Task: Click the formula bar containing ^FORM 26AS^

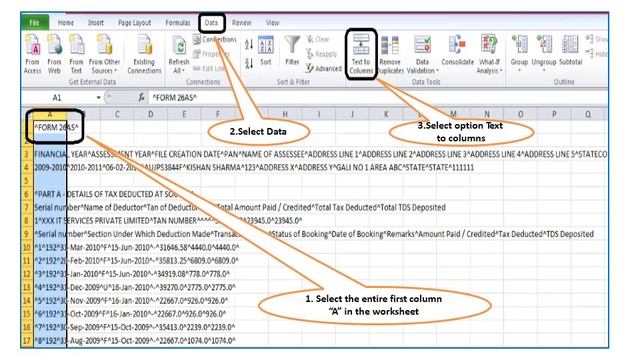Action: point(378,98)
